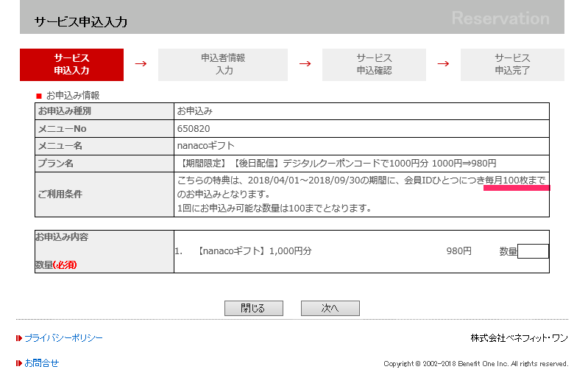The width and height of the screenshot is (588, 375).
Task: Click the 株式会社ベネフィット・ワン company name
Action: (x=520, y=338)
